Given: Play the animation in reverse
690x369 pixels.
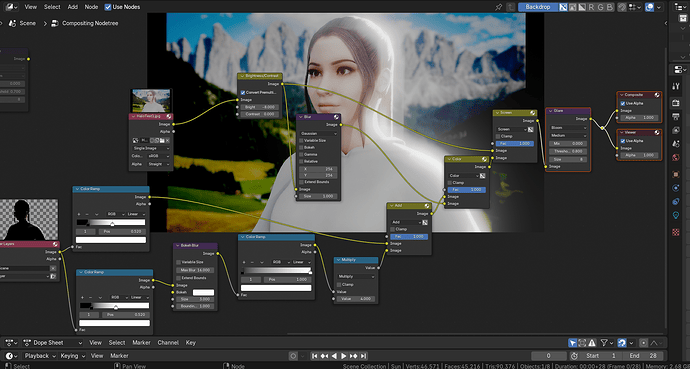Looking at the screenshot, I should pos(334,356).
